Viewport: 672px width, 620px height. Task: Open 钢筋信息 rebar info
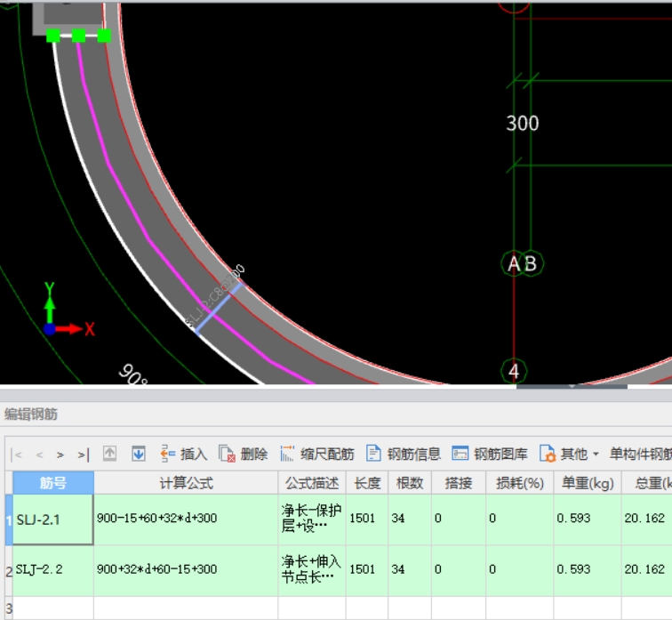[404, 454]
